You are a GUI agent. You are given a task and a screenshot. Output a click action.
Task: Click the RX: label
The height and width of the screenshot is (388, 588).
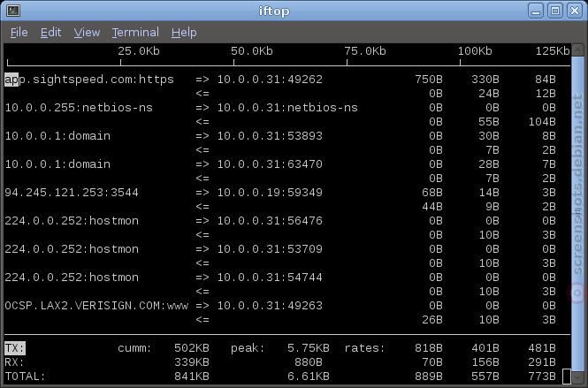[x=14, y=362]
